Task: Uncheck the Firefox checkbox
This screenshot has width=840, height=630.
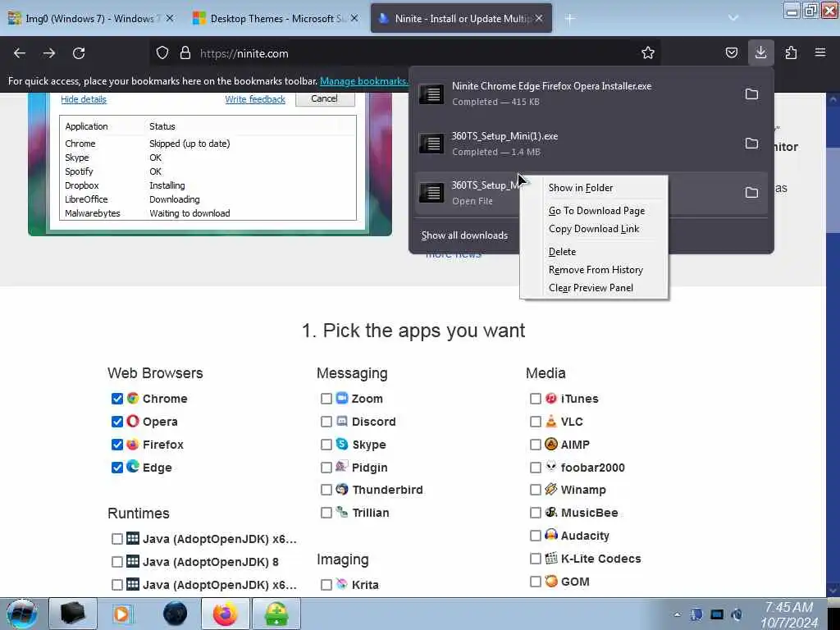Action: [117, 445]
